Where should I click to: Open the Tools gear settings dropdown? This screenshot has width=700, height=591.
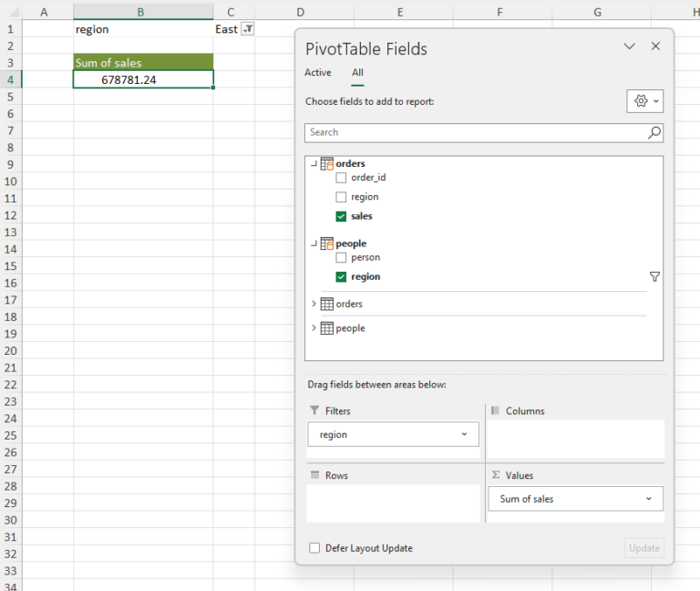[x=644, y=101]
